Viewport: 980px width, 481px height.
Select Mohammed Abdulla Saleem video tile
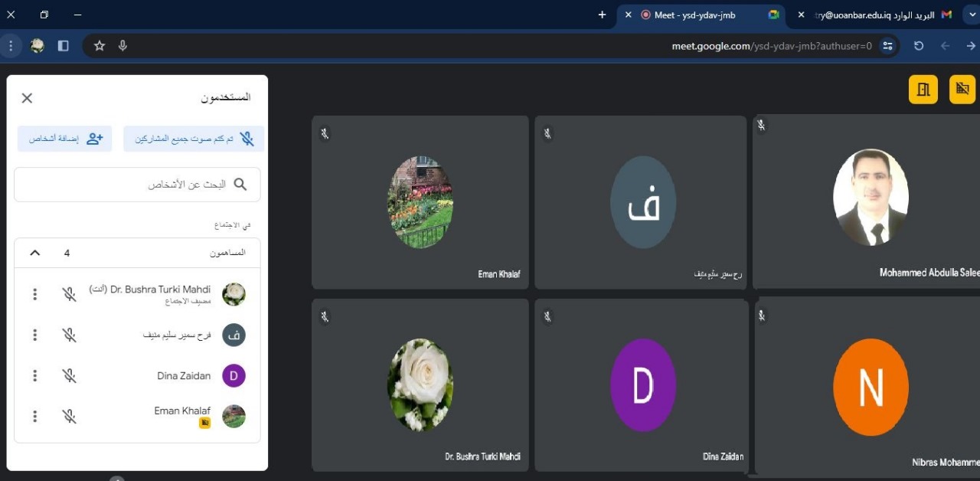coord(867,202)
